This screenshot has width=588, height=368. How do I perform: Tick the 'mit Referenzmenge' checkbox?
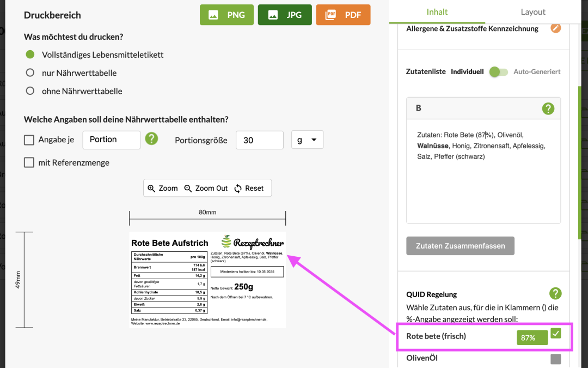pos(29,162)
